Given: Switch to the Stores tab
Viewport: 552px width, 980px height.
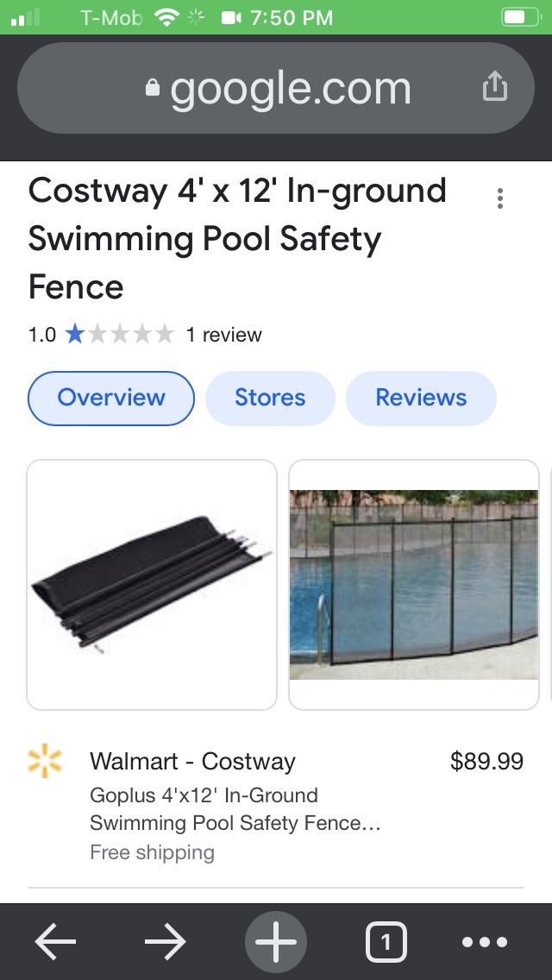Looking at the screenshot, I should click(270, 398).
